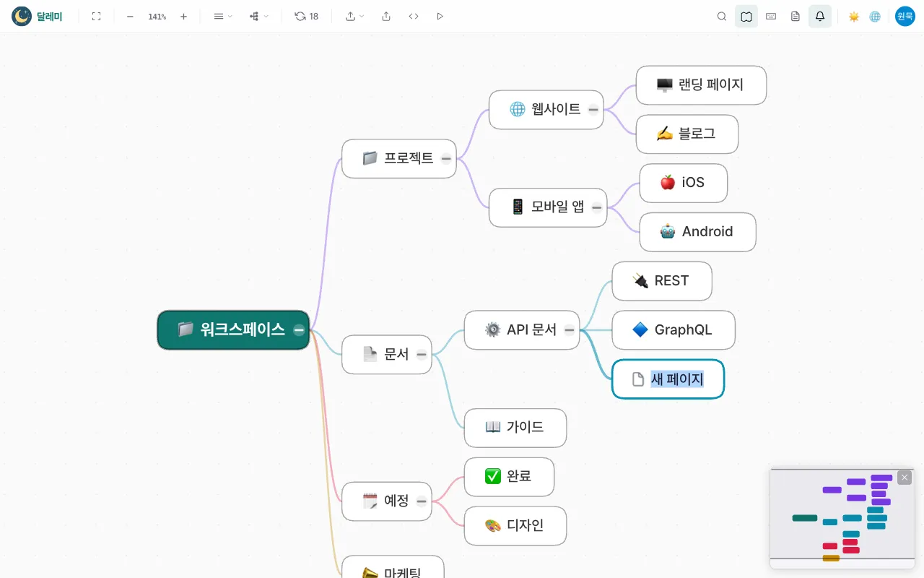Collapse the 프로젝트 branch
The image size is (924, 578).
tap(446, 158)
